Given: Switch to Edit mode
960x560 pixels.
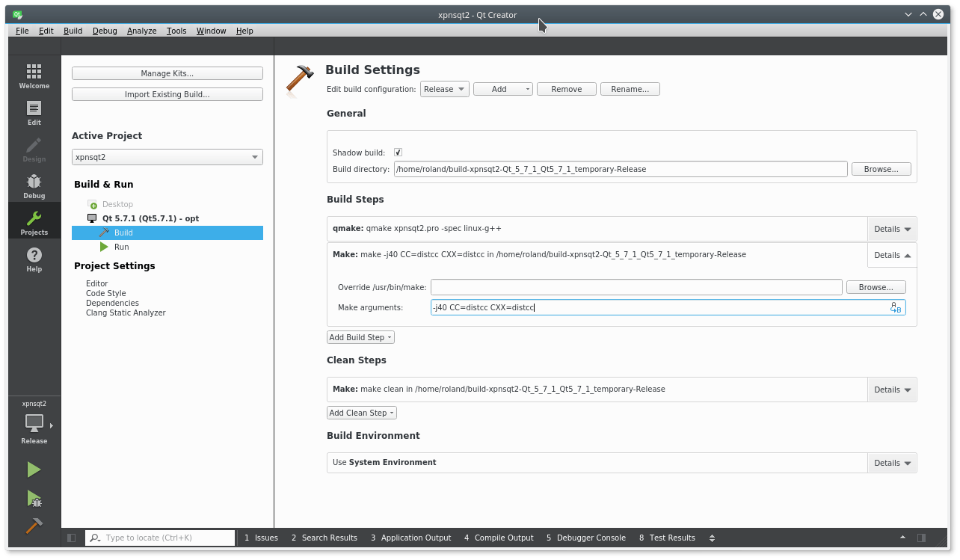Looking at the screenshot, I should [34, 111].
